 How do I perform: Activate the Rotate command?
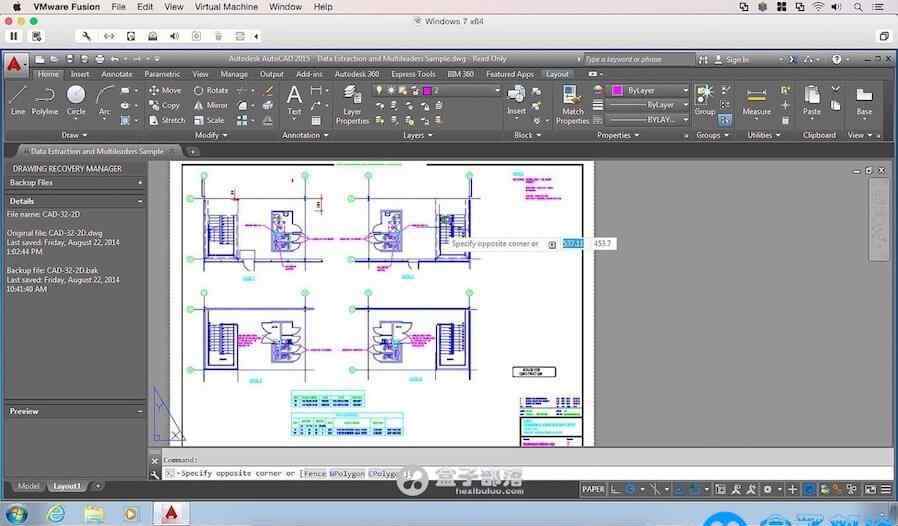(211, 91)
